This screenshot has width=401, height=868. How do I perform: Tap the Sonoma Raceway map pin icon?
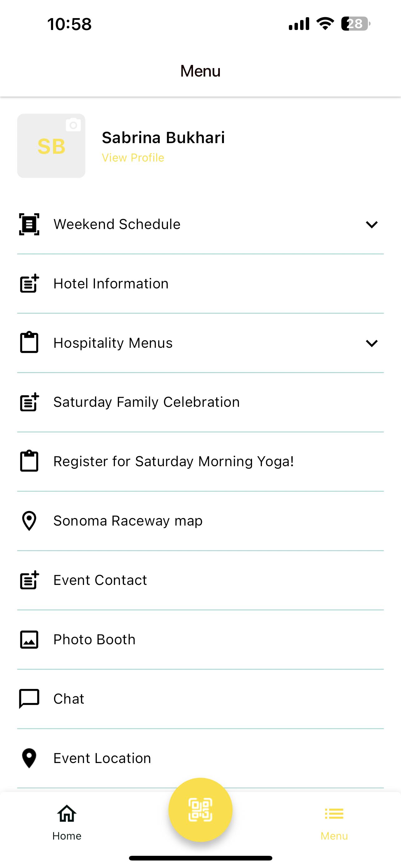coord(29,521)
